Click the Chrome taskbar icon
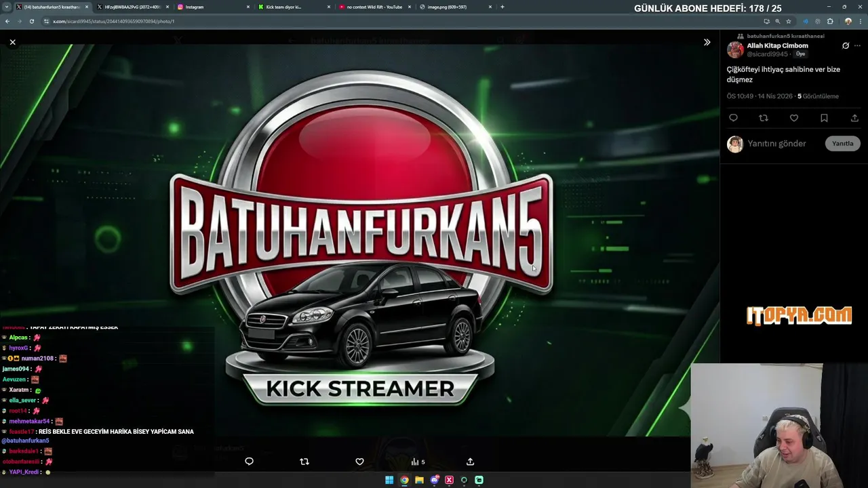The image size is (868, 488). 404,480
